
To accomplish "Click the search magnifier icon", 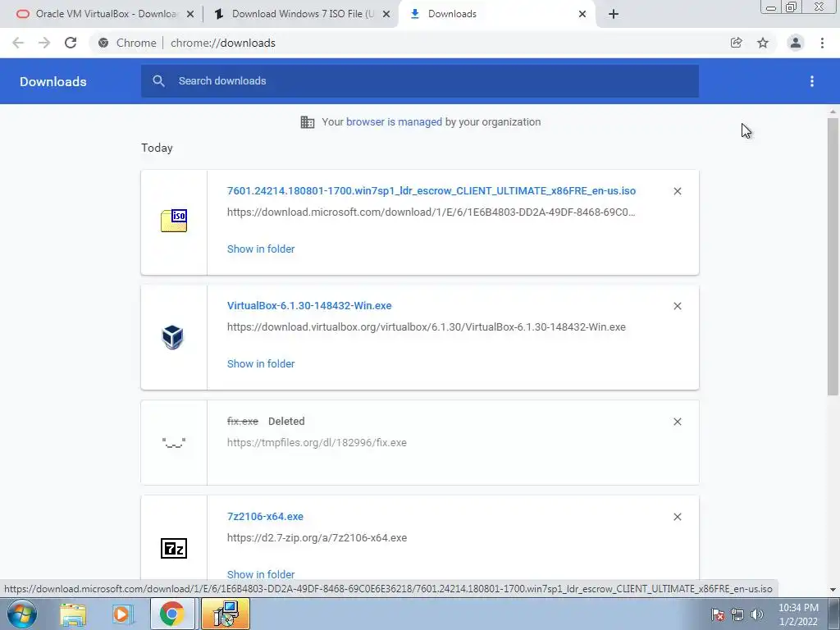I will pos(158,81).
